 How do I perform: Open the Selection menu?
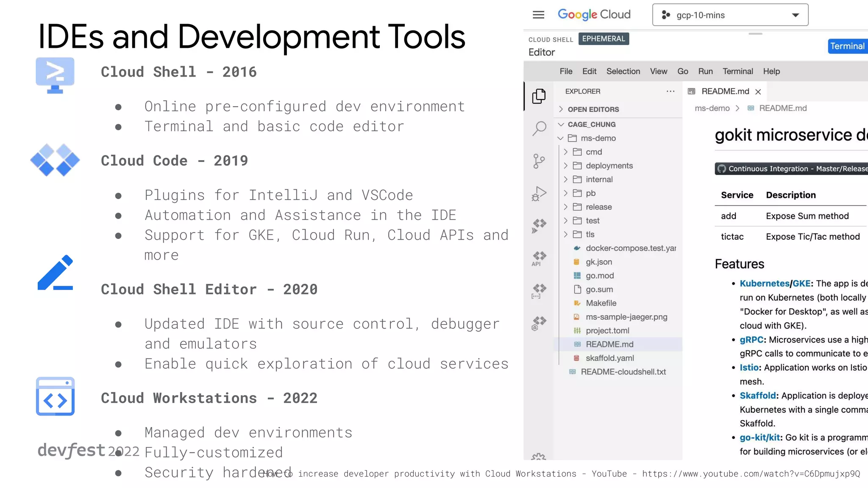(623, 71)
